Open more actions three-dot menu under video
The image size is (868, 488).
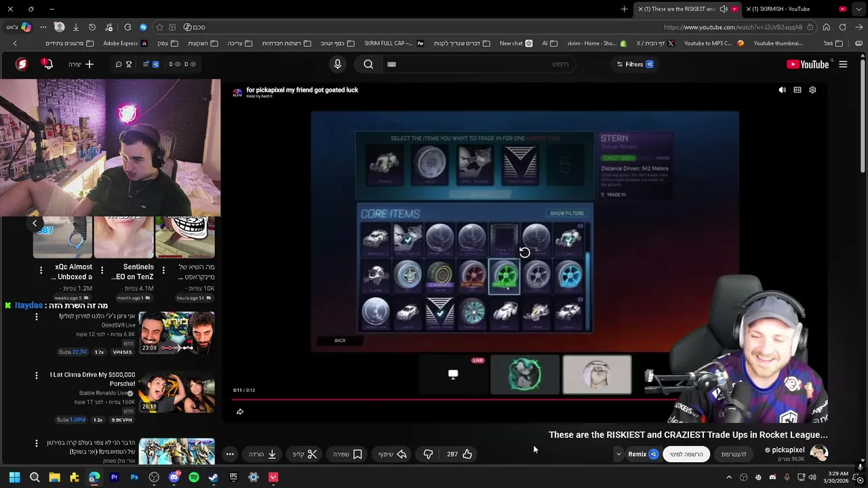(230, 454)
